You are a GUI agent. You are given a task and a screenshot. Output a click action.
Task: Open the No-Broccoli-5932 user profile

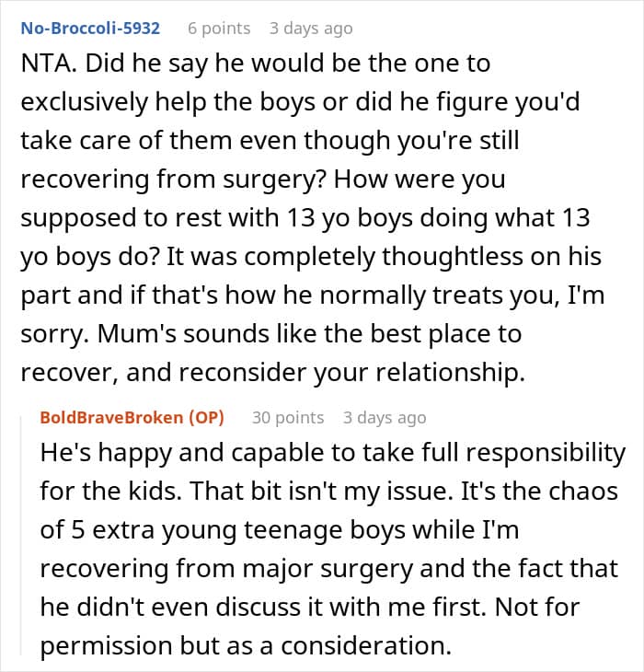(90, 29)
